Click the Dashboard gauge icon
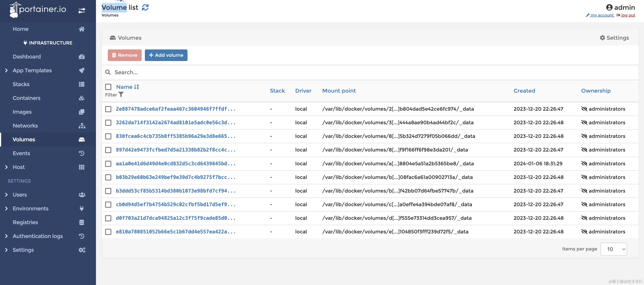This screenshot has height=285, width=644. click(82, 57)
